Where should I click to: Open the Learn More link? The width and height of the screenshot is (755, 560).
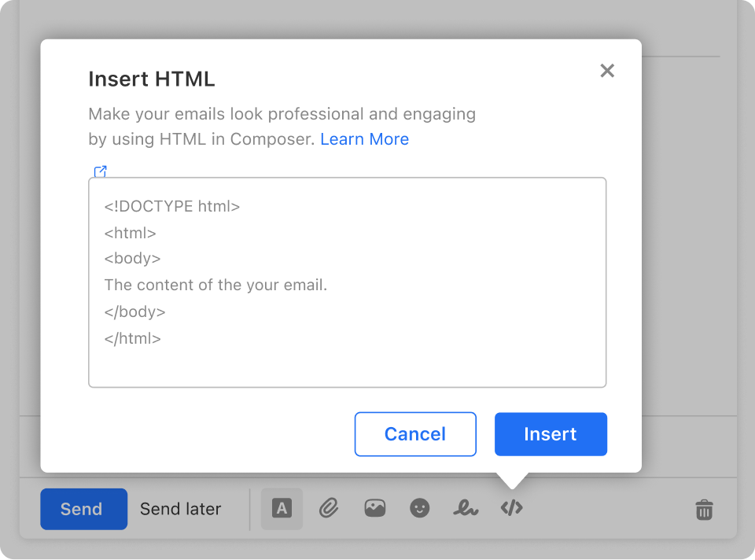(364, 138)
